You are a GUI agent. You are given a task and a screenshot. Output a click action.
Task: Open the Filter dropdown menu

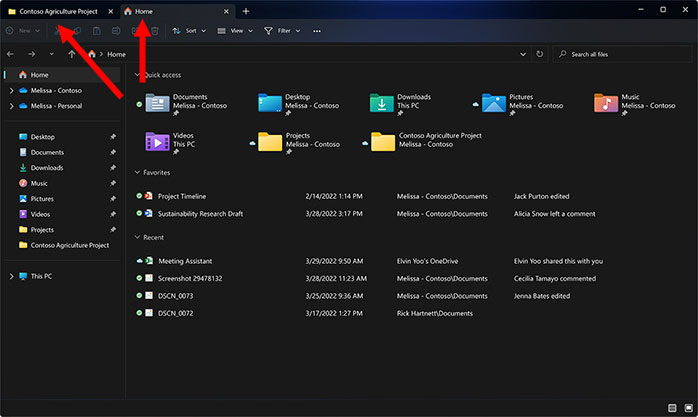283,31
